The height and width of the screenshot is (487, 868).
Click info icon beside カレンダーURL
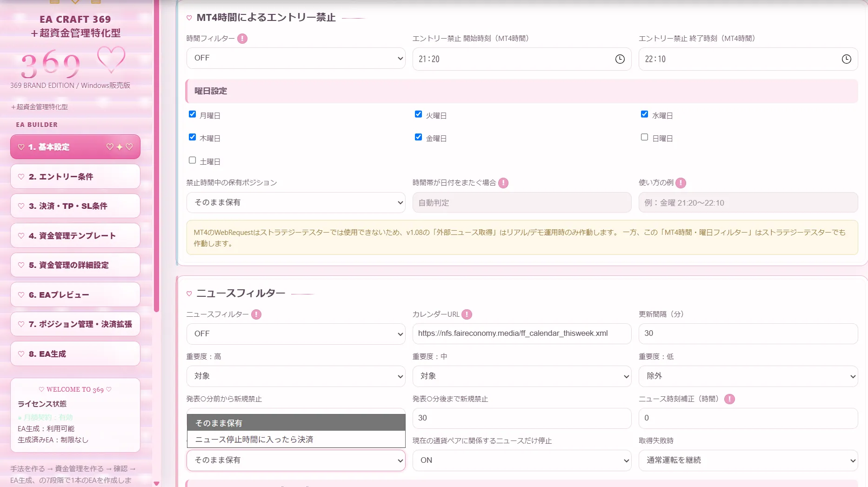click(x=467, y=314)
